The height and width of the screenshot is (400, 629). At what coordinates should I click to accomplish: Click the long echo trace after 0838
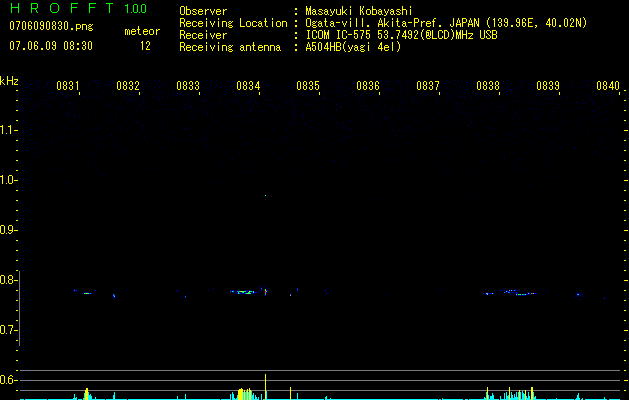click(x=517, y=292)
